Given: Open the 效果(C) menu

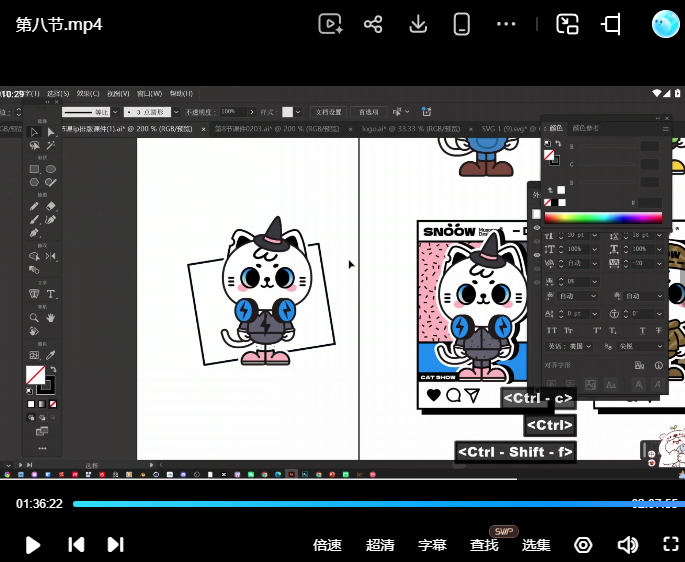Looking at the screenshot, I should [x=88, y=94].
